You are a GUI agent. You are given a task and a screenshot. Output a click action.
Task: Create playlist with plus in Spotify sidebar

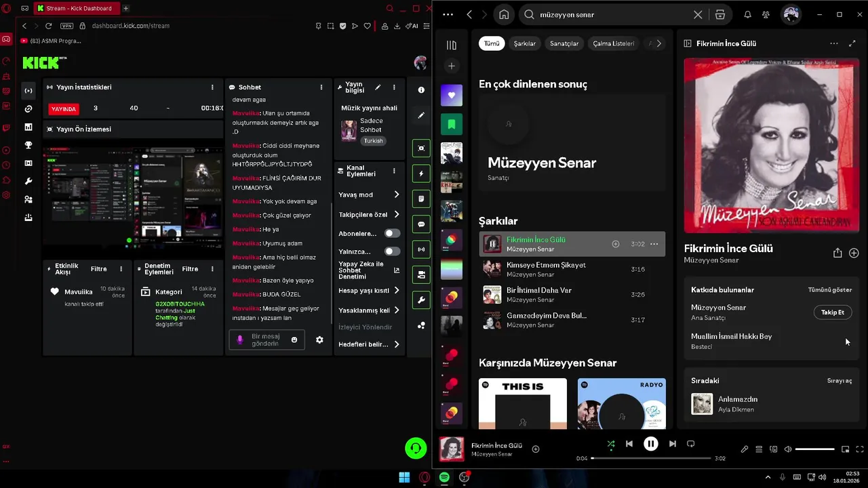(x=452, y=66)
